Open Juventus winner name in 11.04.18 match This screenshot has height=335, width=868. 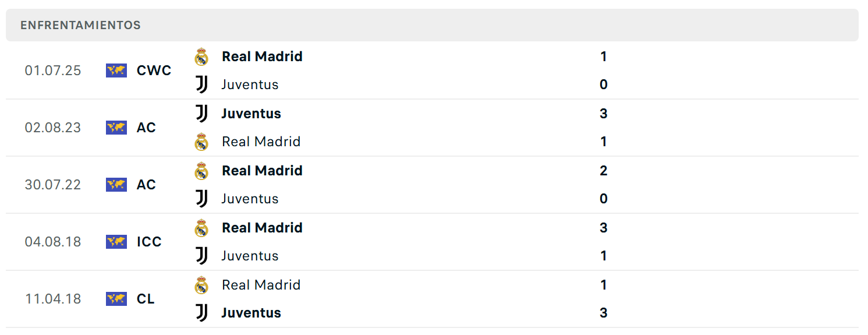[251, 313]
